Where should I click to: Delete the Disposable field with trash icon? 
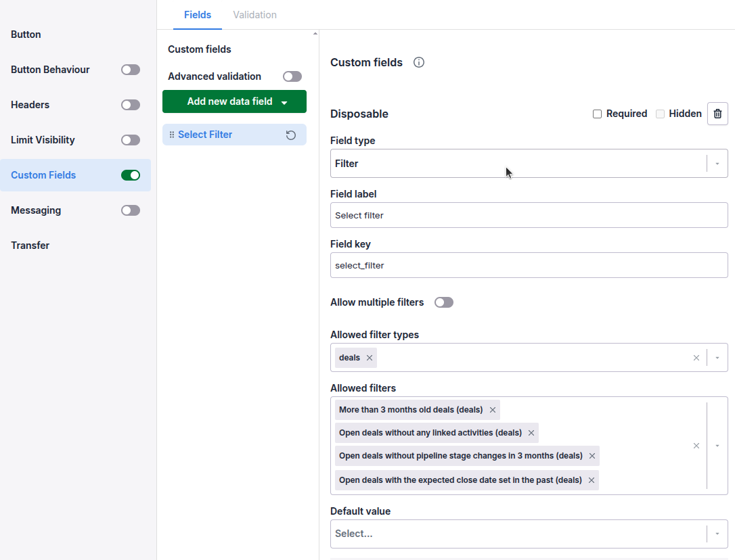pyautogui.click(x=717, y=114)
